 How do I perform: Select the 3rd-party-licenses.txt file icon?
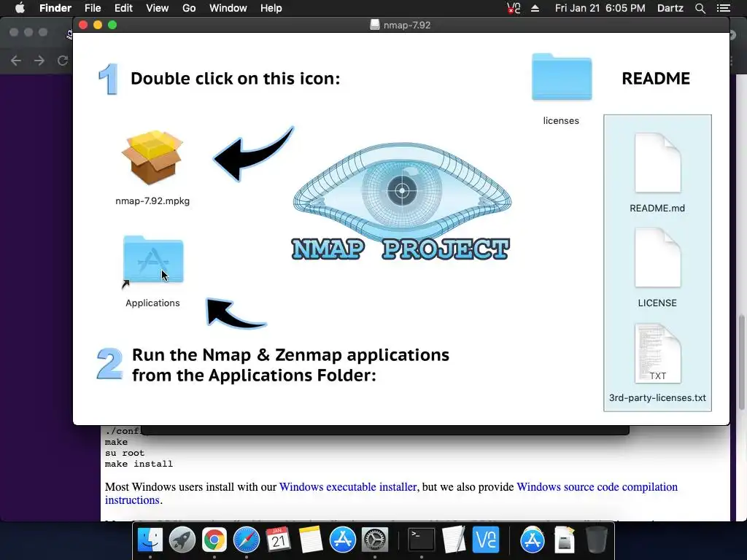(657, 353)
